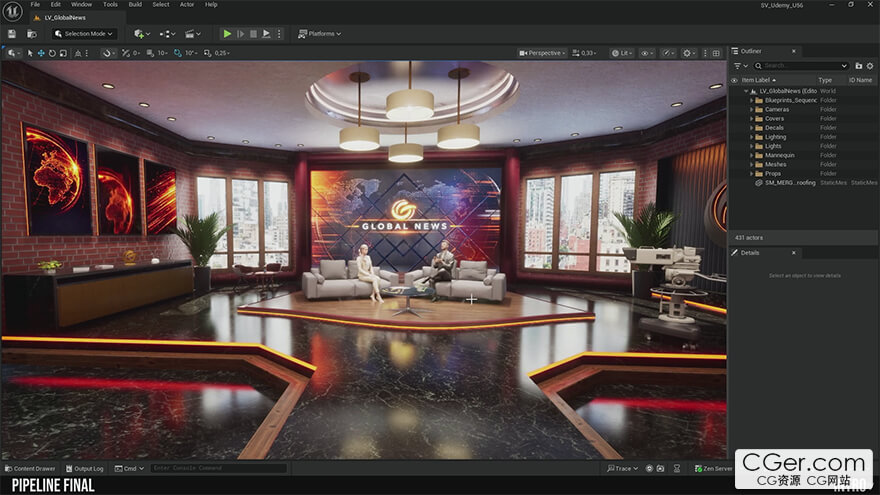Open the Build menu
Image resolution: width=880 pixels, height=495 pixels.
pyautogui.click(x=135, y=4)
